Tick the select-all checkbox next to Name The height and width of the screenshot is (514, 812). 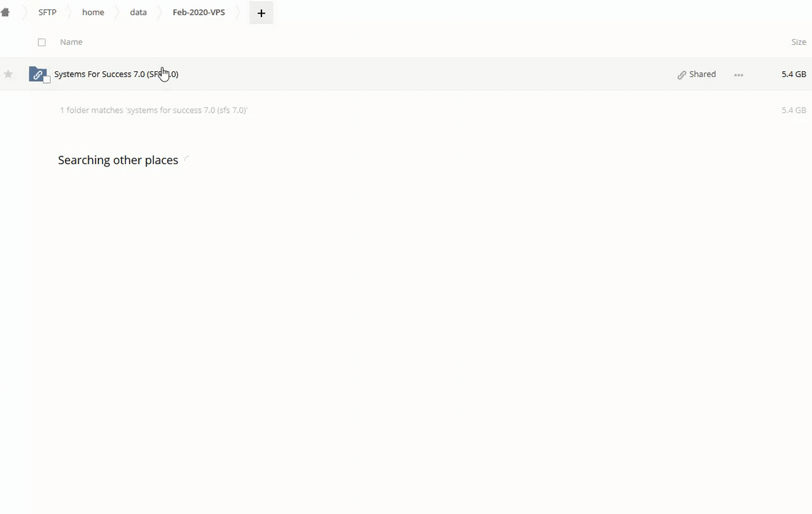(x=41, y=42)
